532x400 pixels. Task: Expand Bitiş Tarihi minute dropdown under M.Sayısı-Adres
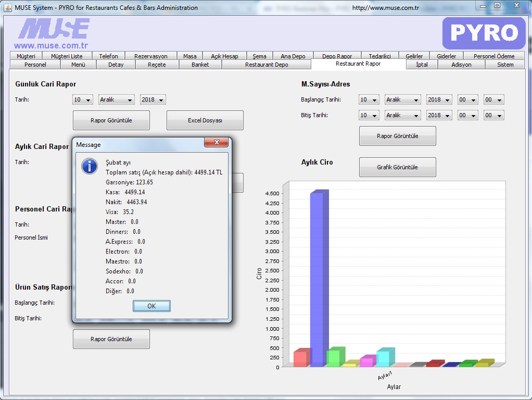point(493,115)
